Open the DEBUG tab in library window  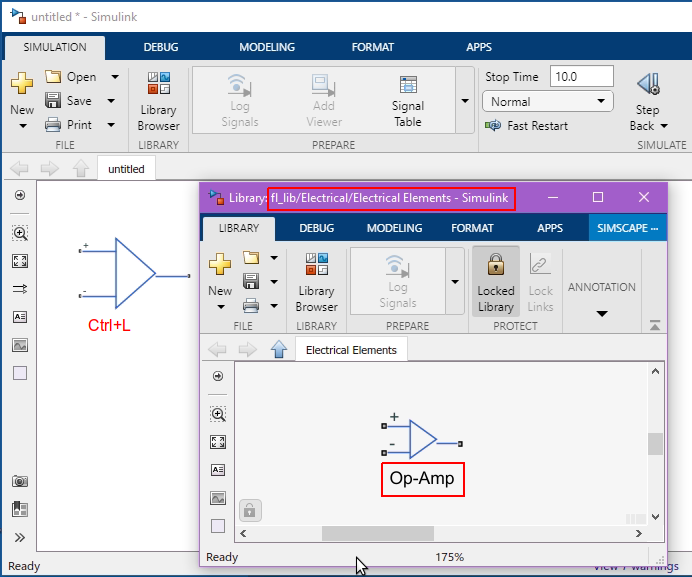pyautogui.click(x=317, y=228)
